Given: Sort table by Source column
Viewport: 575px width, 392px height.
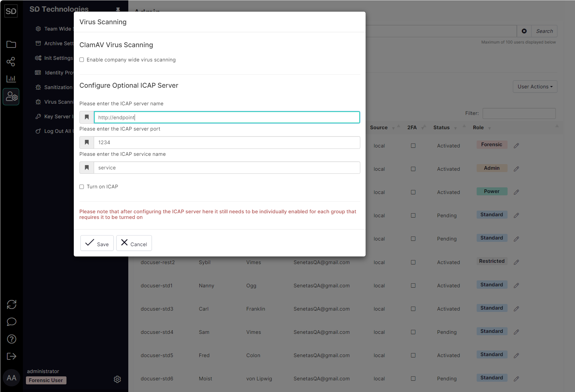Looking at the screenshot, I should [379, 128].
